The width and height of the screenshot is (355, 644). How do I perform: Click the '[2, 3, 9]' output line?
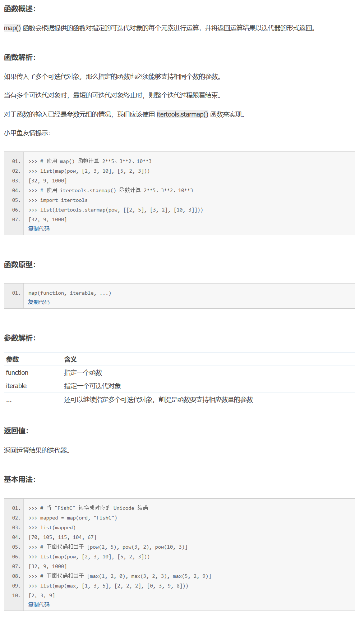[x=42, y=596]
